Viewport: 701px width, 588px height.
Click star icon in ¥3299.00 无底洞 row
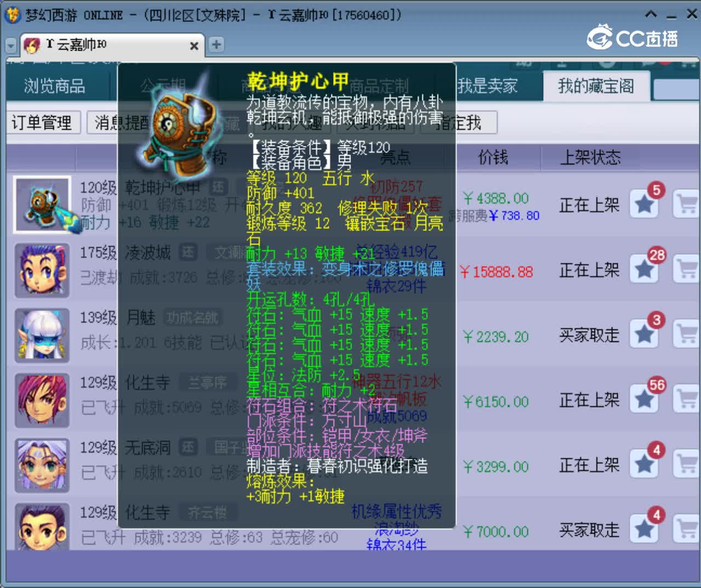coord(644,465)
